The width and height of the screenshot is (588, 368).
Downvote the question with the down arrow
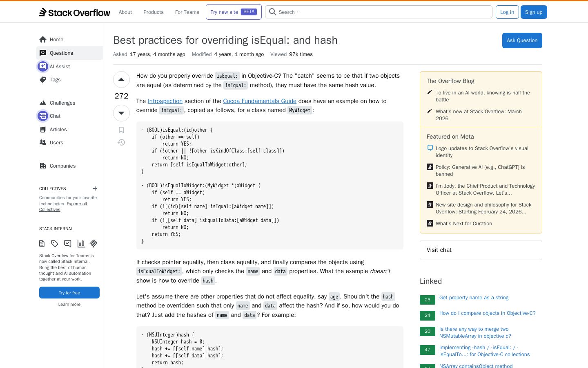click(121, 113)
